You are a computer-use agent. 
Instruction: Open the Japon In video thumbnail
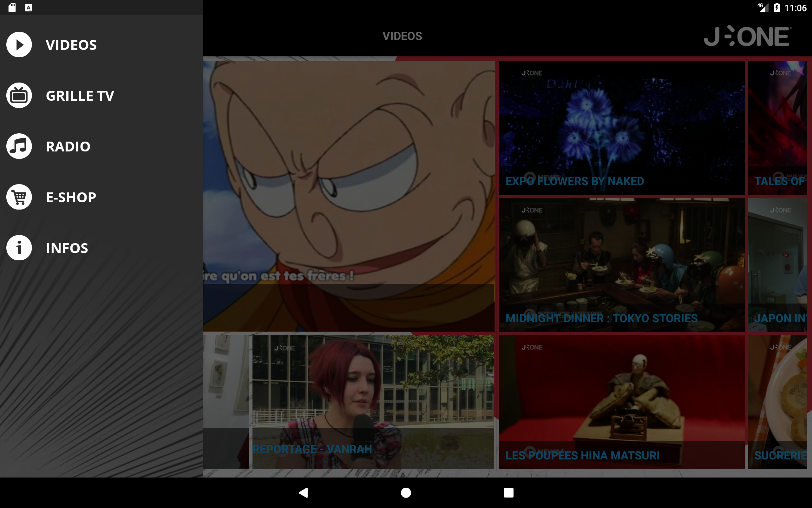(x=777, y=265)
